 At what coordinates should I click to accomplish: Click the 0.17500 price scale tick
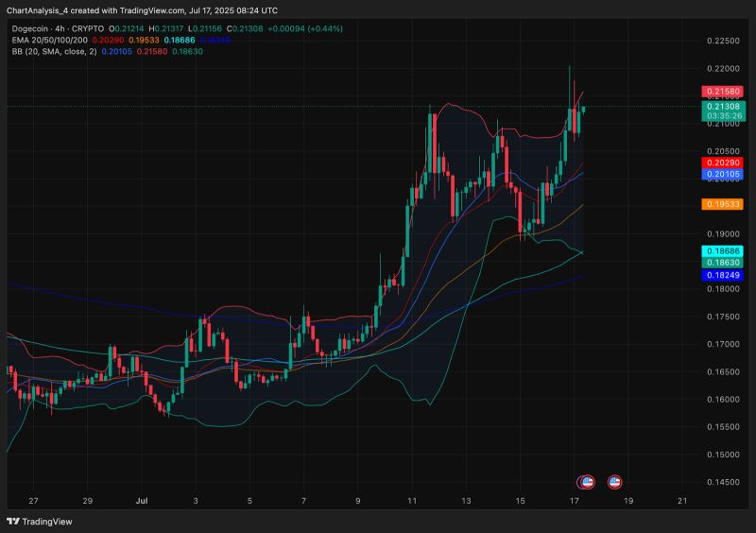click(723, 317)
